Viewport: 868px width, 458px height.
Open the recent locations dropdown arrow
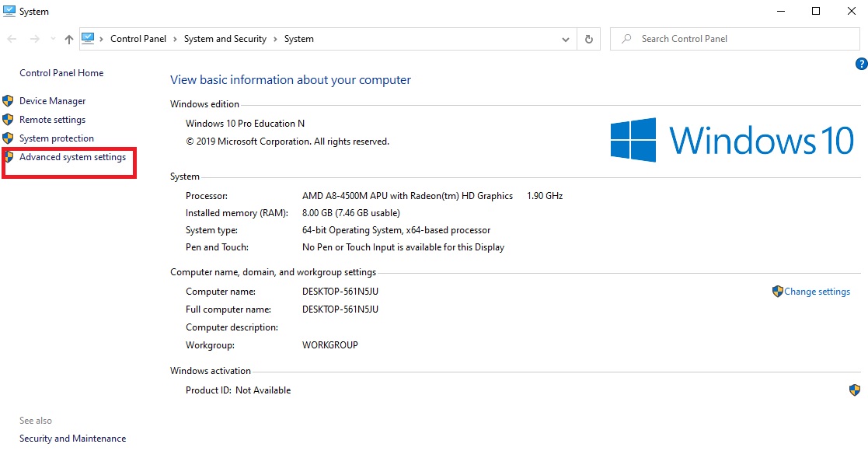[x=53, y=39]
